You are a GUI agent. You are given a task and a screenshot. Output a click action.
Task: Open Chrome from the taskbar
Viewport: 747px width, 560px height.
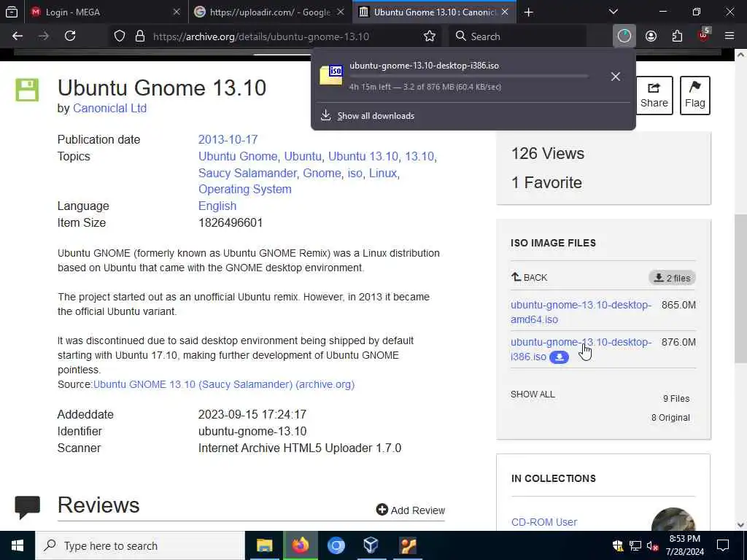[336, 545]
